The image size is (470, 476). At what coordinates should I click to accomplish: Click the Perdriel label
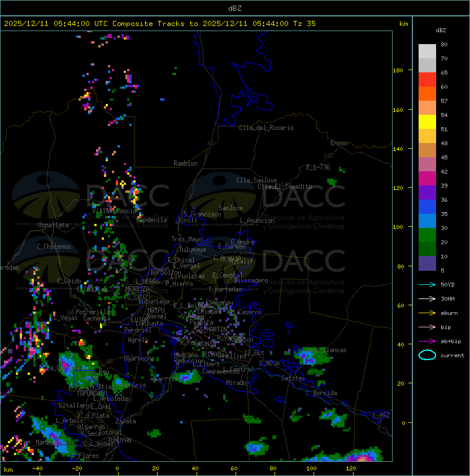(x=138, y=330)
